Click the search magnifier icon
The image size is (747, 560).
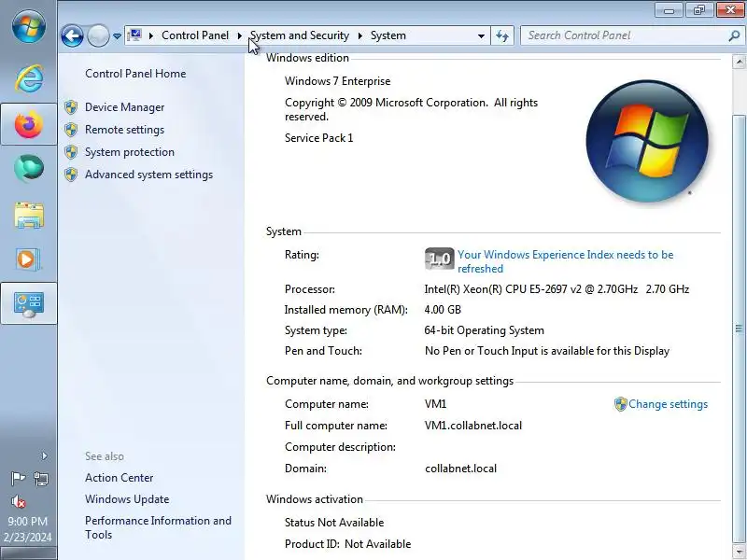point(734,35)
